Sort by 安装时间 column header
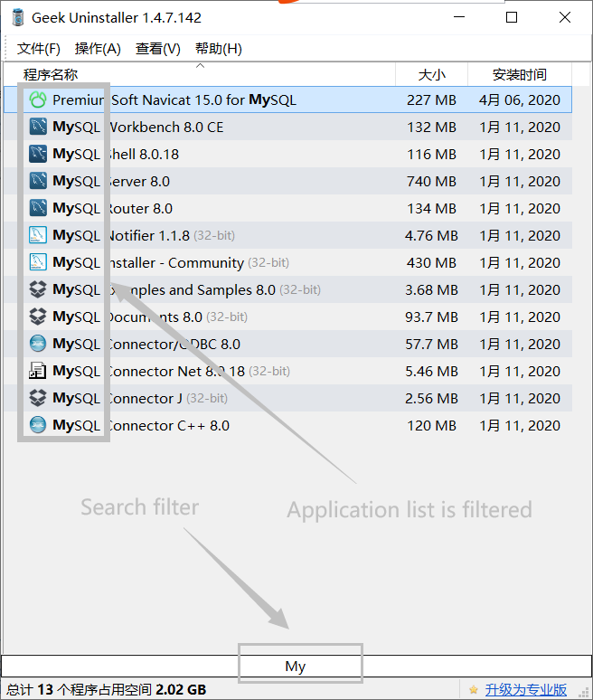The image size is (593, 700). [x=520, y=74]
